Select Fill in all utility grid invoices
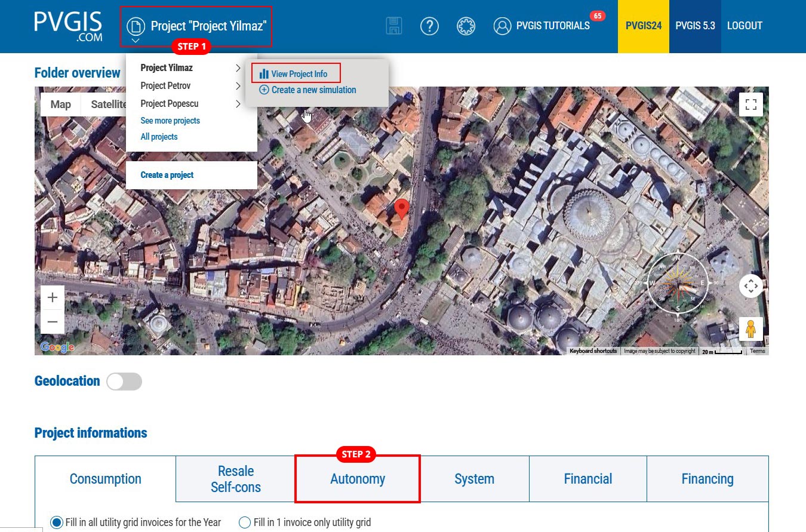This screenshot has height=532, width=806. click(x=57, y=522)
